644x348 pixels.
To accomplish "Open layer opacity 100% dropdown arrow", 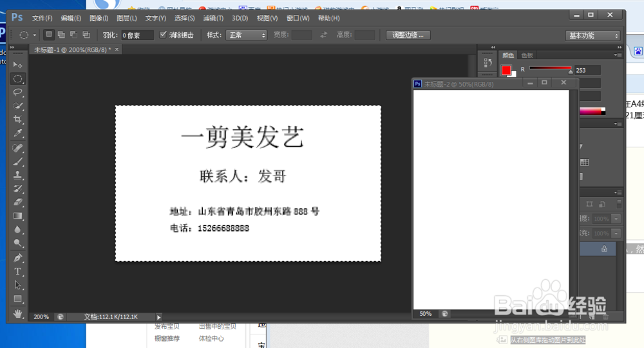I will coord(616,219).
